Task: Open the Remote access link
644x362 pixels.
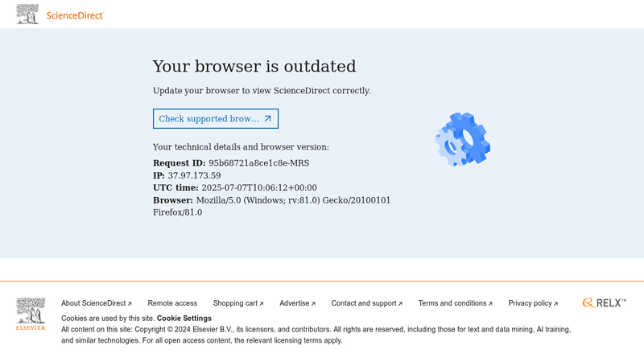Action: pos(172,303)
